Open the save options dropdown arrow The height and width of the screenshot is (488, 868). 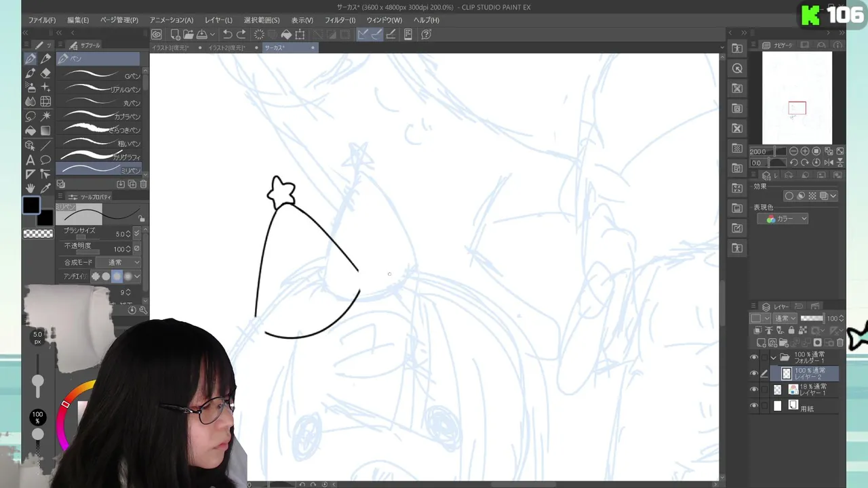(212, 34)
